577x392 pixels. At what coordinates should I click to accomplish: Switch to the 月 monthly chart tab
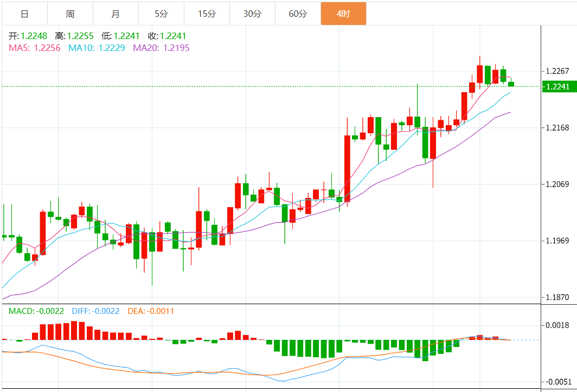pyautogui.click(x=116, y=14)
